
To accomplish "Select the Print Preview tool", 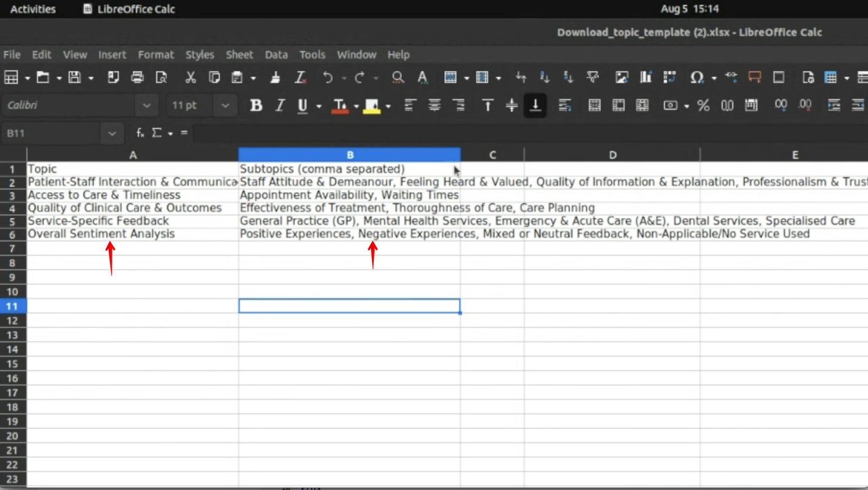I will click(x=161, y=78).
